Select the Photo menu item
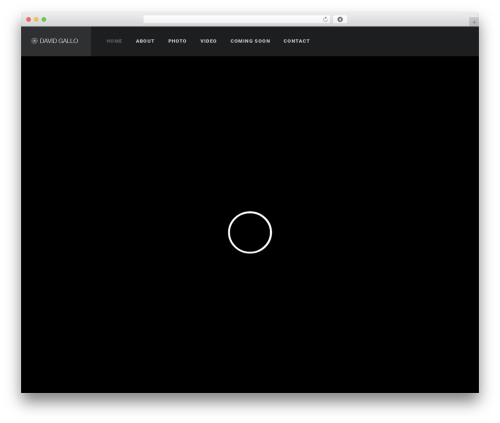Image resolution: width=500 pixels, height=423 pixels. (177, 41)
